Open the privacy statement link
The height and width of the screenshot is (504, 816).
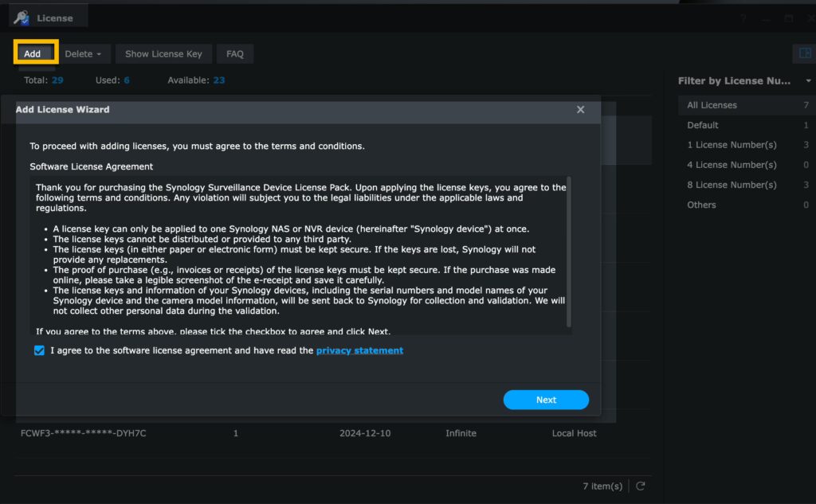[359, 350]
